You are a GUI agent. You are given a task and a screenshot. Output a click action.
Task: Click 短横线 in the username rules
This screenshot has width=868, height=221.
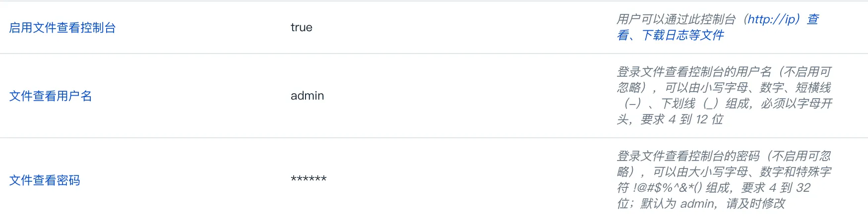[x=813, y=88]
